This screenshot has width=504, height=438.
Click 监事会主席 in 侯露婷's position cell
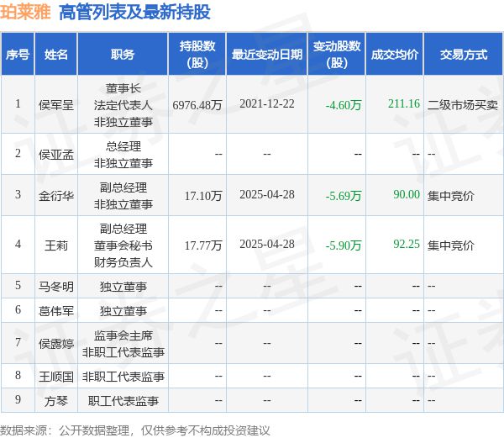(123, 335)
